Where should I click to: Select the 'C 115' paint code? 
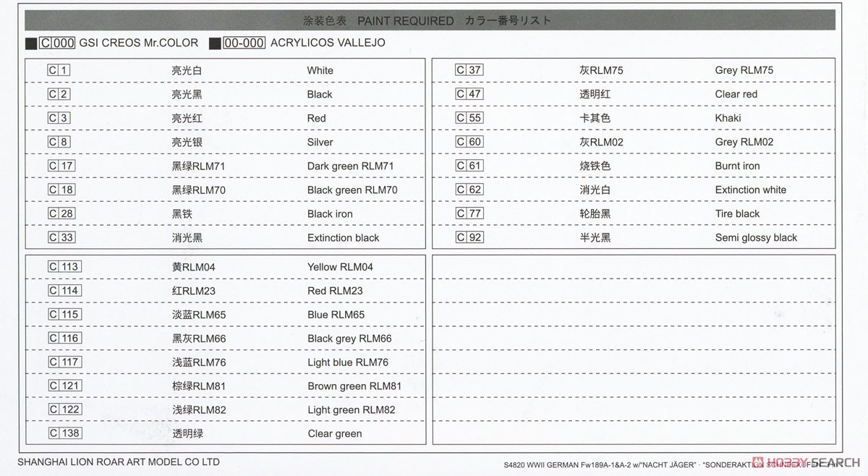(64, 315)
